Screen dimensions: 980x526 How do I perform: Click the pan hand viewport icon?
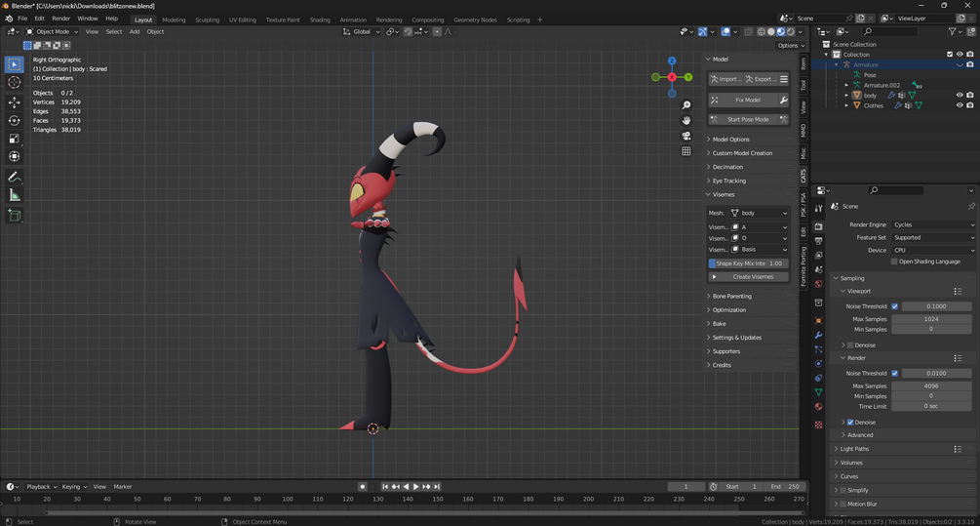[686, 120]
